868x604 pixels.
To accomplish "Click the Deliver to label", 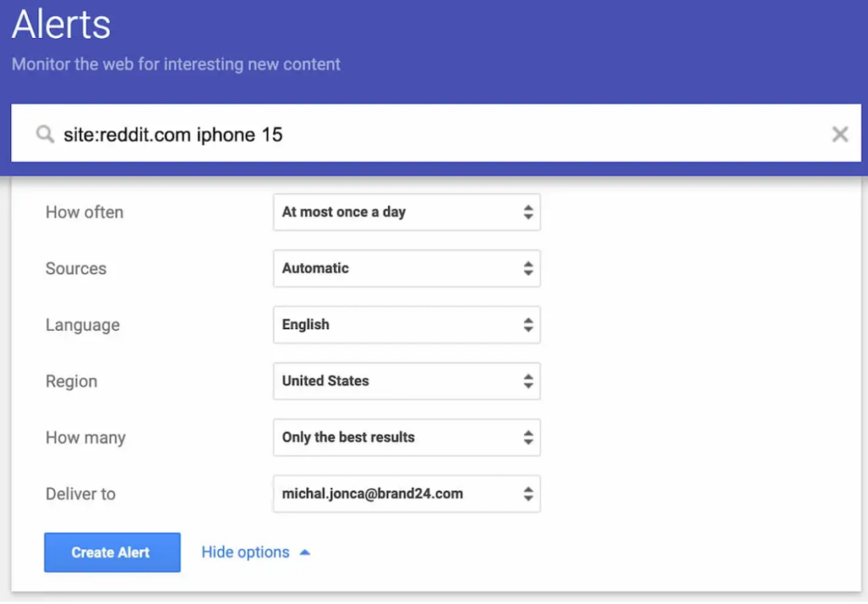I will pos(81,494).
